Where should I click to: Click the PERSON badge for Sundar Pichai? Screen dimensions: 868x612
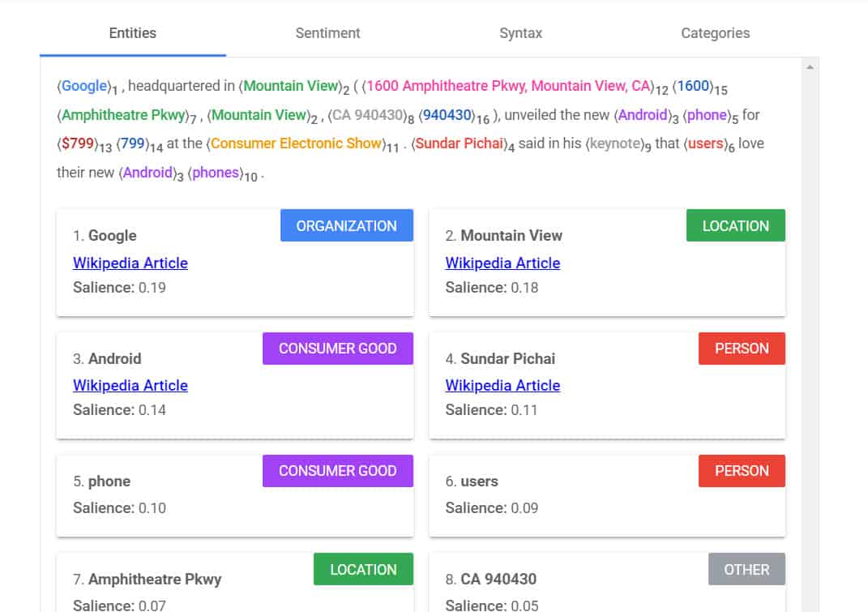[742, 348]
